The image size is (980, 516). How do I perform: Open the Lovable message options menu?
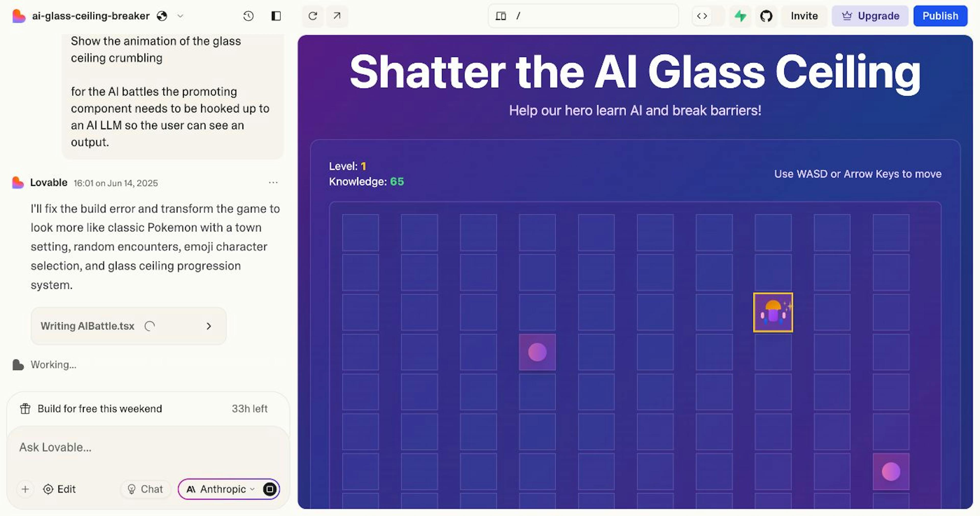pyautogui.click(x=273, y=183)
